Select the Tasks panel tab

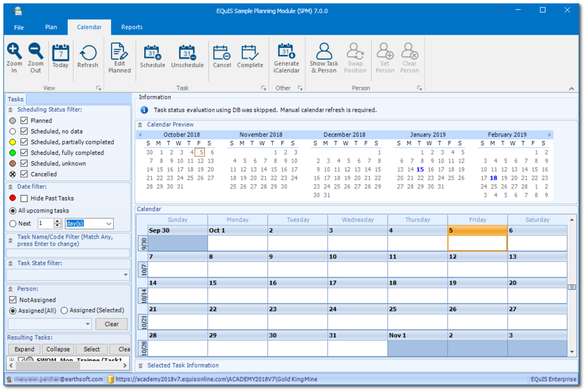coord(15,99)
